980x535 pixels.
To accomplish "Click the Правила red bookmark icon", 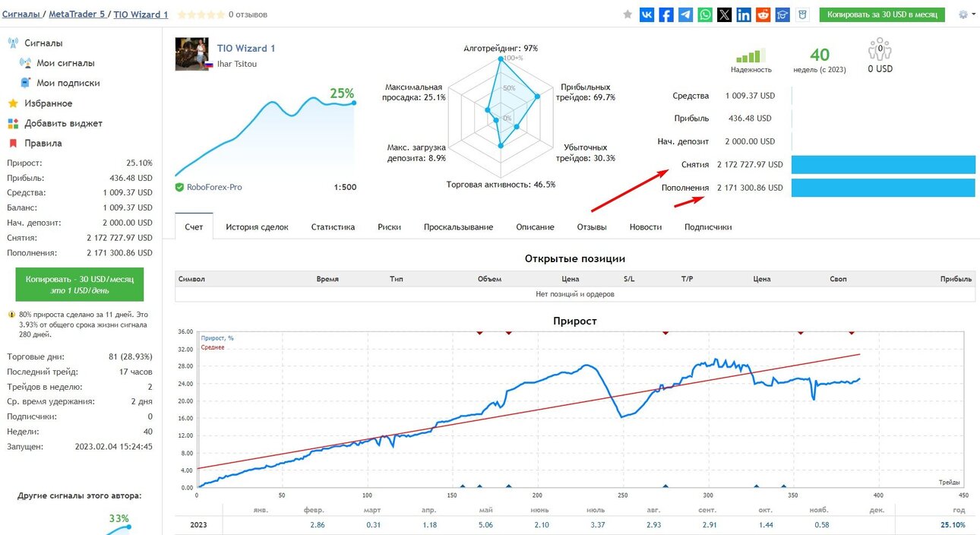I will pyautogui.click(x=13, y=143).
